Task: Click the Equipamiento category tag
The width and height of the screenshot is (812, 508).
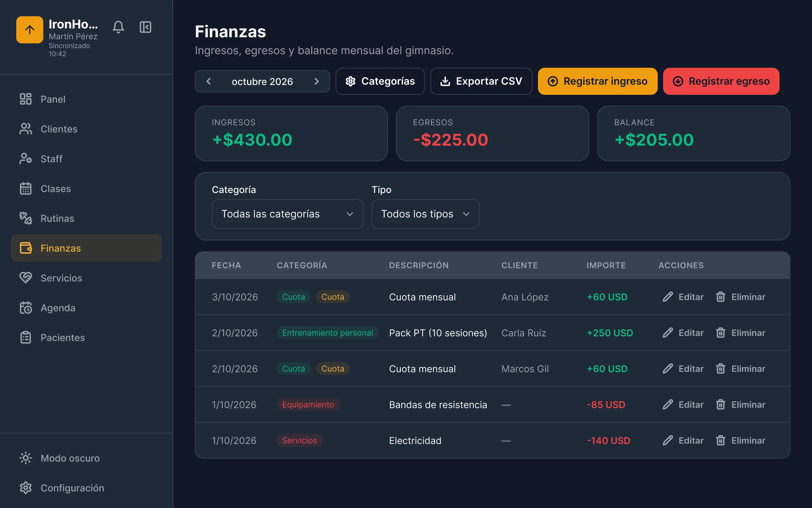Action: pos(308,405)
